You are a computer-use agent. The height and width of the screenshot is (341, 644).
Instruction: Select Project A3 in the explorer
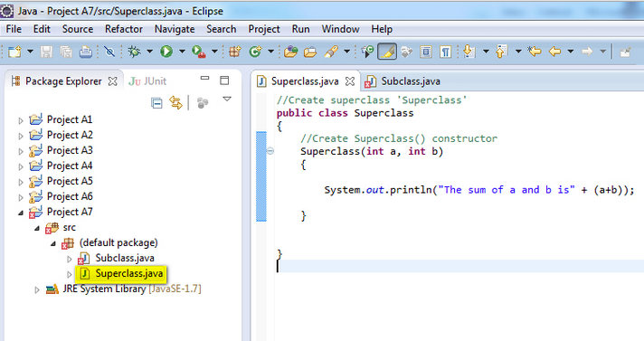tap(70, 150)
